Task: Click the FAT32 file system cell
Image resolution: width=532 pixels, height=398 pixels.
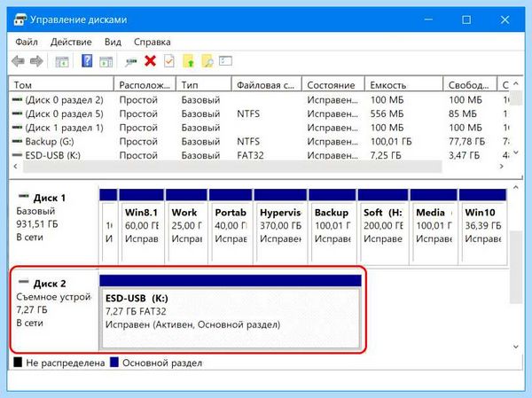Action: [x=250, y=155]
